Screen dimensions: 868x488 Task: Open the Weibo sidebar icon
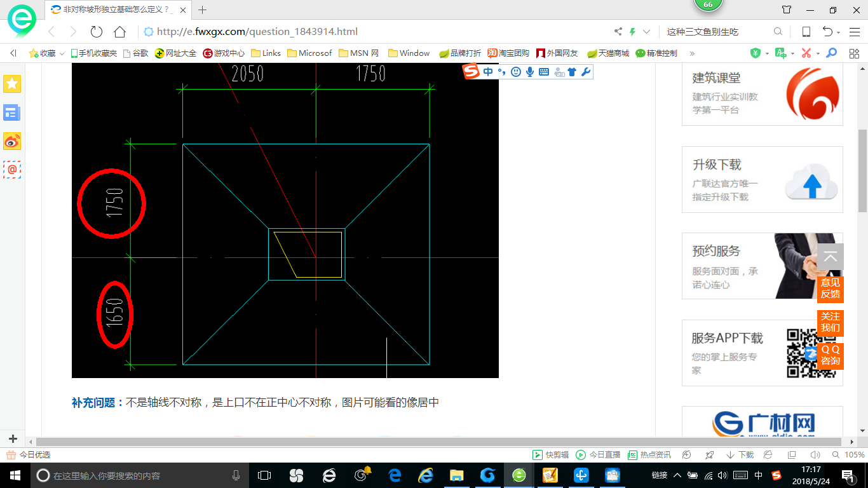[12, 141]
